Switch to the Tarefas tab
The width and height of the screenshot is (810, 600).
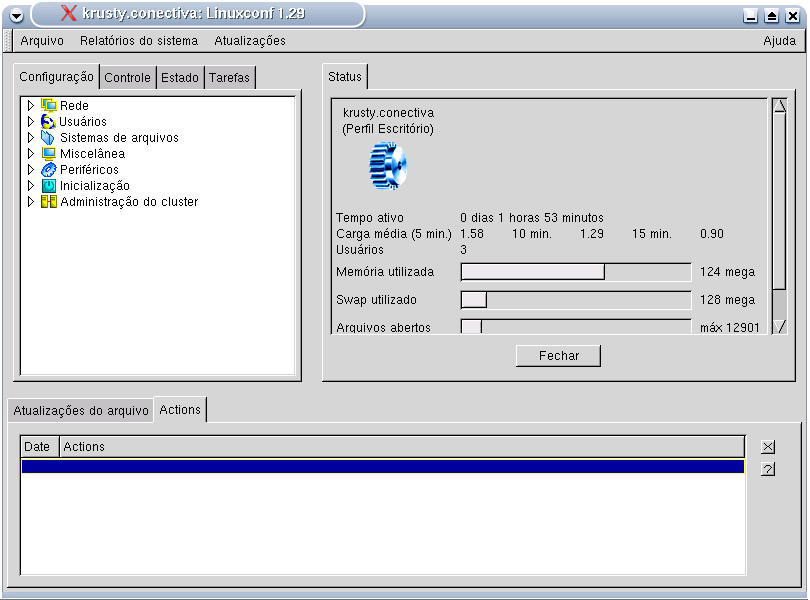[x=229, y=78]
